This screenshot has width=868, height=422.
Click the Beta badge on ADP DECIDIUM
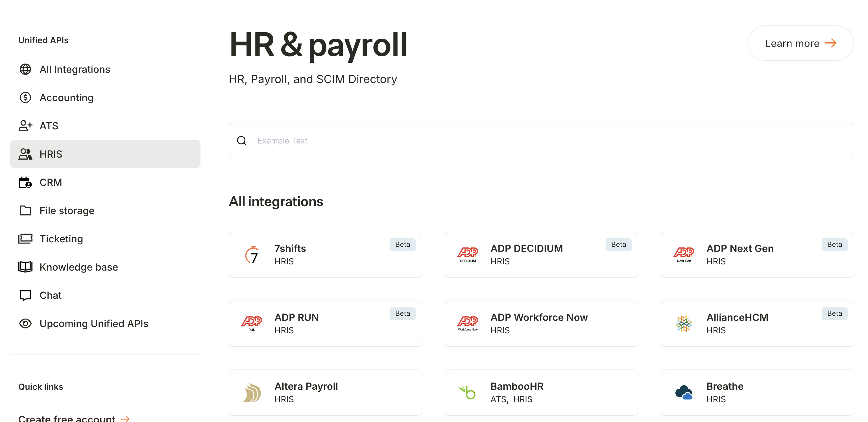pos(619,245)
